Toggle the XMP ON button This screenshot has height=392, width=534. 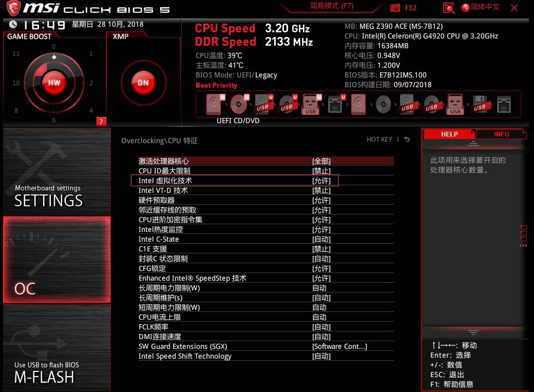coord(143,83)
